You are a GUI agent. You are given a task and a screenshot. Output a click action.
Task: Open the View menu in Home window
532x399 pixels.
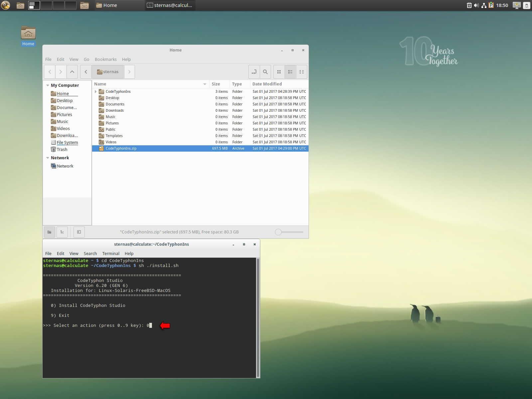click(x=74, y=60)
